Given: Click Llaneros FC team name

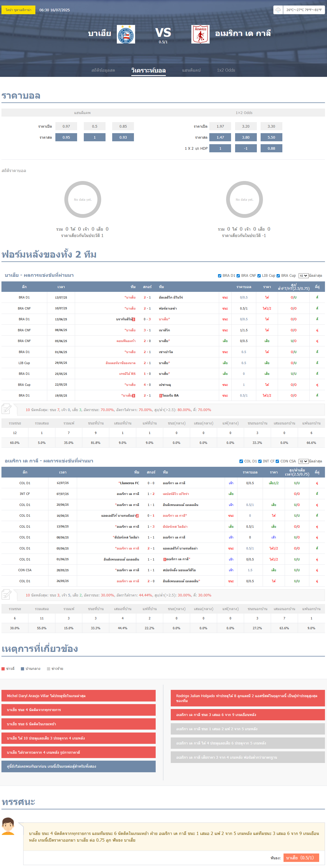Looking at the screenshot, I should [x=130, y=483].
